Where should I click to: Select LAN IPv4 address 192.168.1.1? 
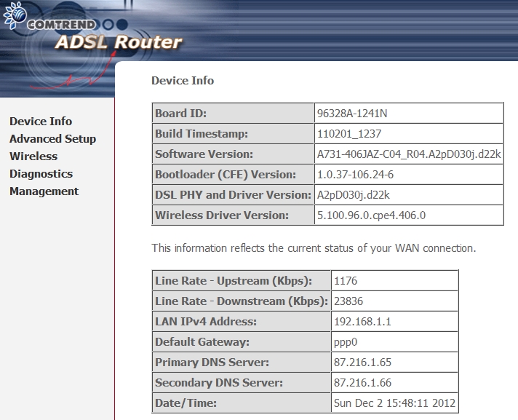tap(362, 322)
